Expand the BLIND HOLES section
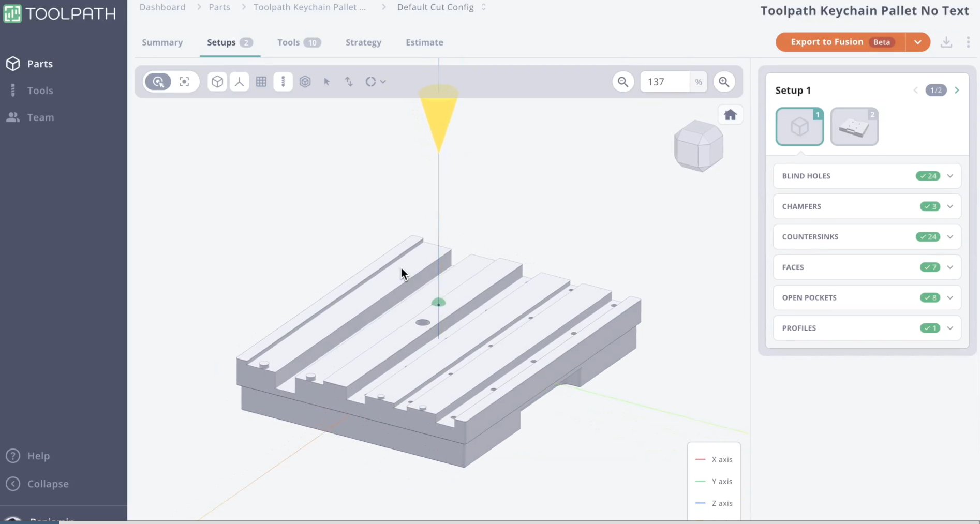The image size is (980, 524). point(950,176)
